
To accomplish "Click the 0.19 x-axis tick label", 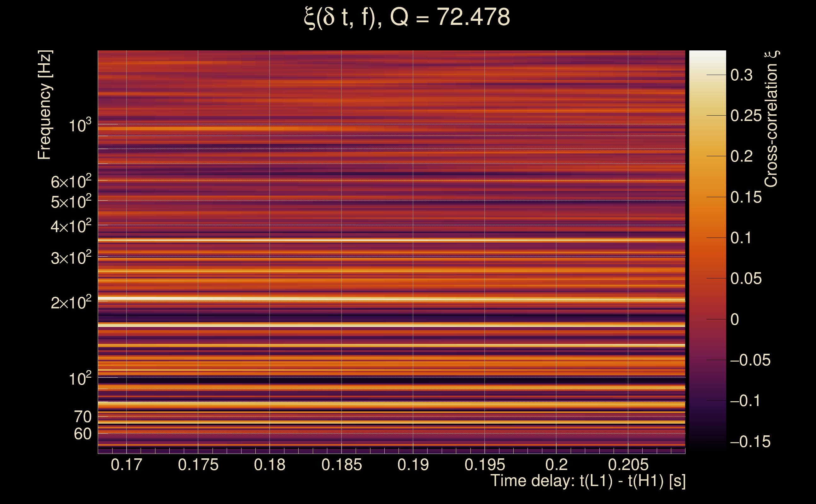I will coord(413,464).
